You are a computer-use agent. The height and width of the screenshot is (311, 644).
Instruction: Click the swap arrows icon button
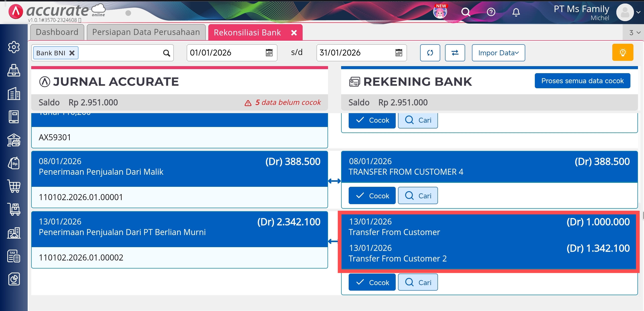click(455, 53)
